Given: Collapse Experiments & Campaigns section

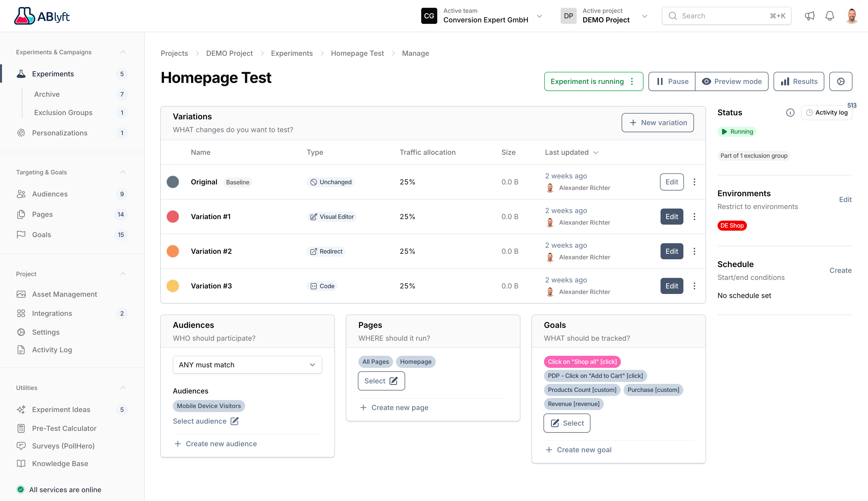Looking at the screenshot, I should [x=123, y=52].
